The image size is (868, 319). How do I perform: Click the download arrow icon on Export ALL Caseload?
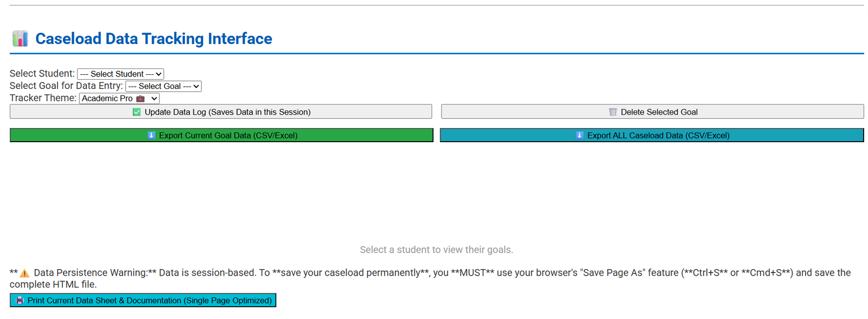[579, 136]
